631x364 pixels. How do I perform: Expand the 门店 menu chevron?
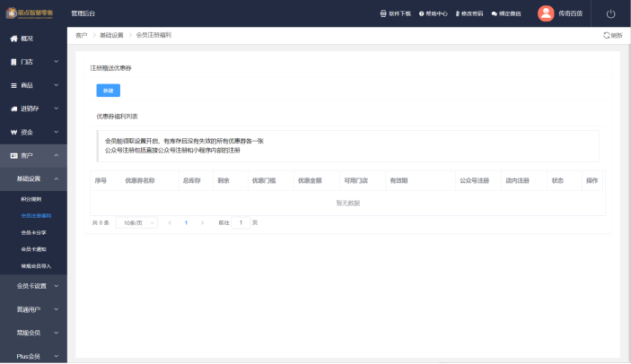pos(57,62)
